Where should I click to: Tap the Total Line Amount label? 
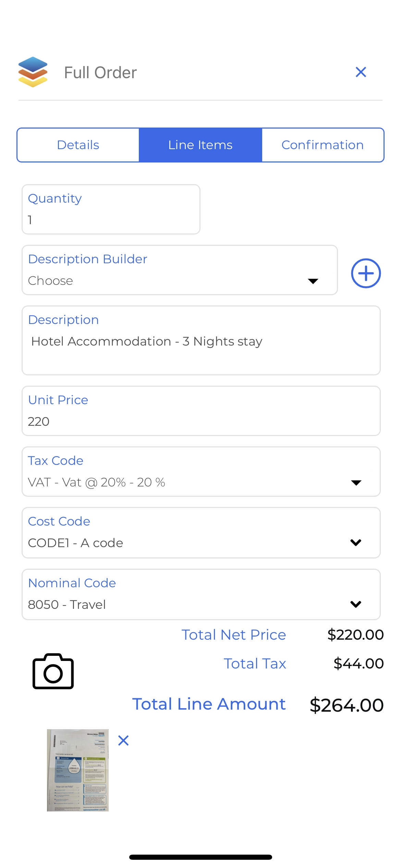pyautogui.click(x=209, y=704)
